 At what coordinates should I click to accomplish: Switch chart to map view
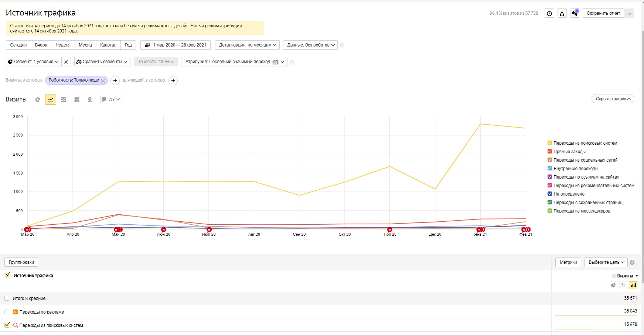tap(90, 100)
